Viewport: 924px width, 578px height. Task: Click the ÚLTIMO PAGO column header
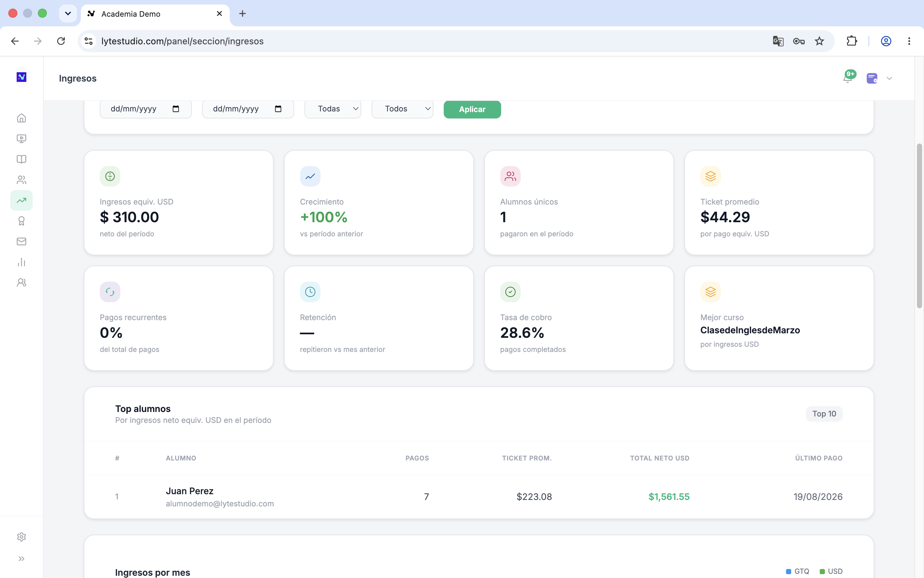tap(819, 458)
